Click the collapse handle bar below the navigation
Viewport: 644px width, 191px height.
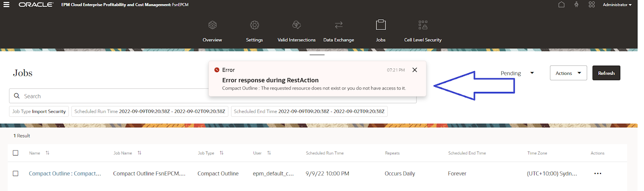[317, 54]
